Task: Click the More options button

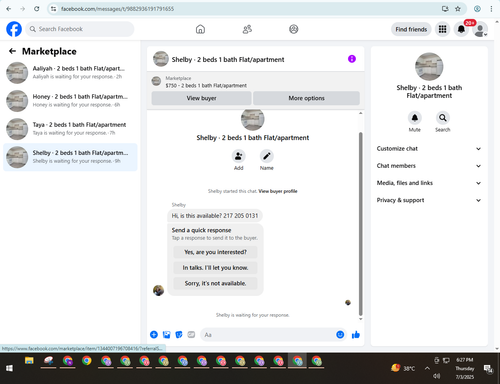Action: [x=306, y=98]
